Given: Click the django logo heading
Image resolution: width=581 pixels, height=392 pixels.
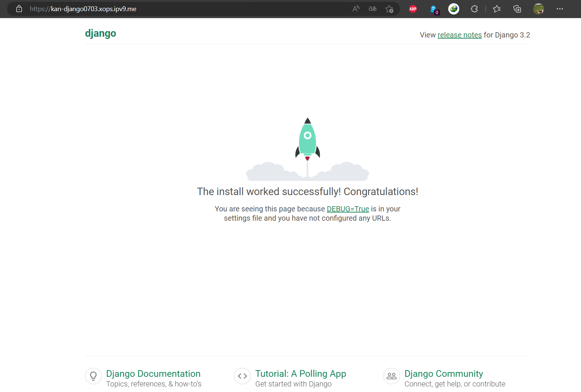Looking at the screenshot, I should pos(101,33).
